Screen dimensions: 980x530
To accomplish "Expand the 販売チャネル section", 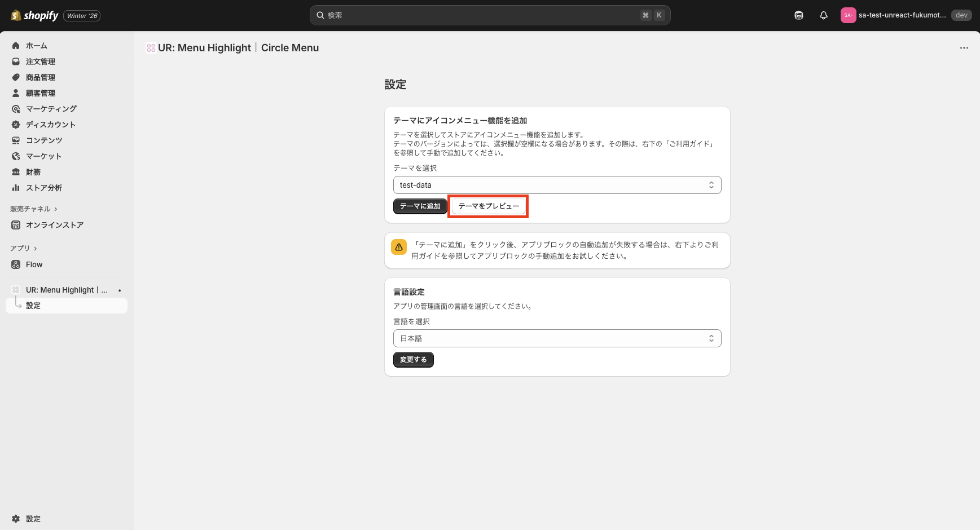I will click(x=34, y=209).
